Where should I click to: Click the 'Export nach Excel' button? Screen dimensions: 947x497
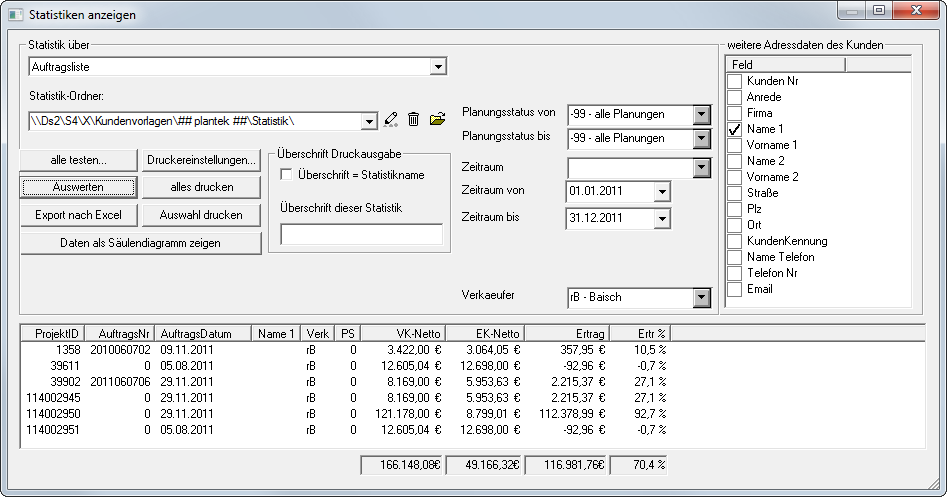(x=78, y=215)
